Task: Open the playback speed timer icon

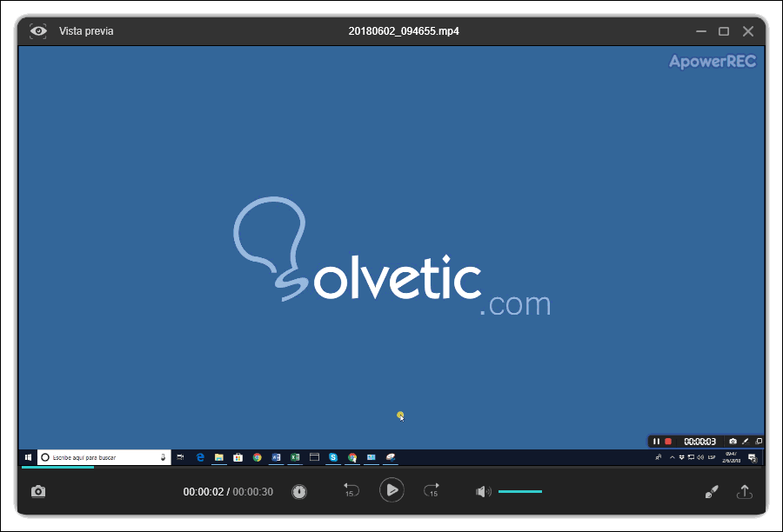Action: [299, 491]
